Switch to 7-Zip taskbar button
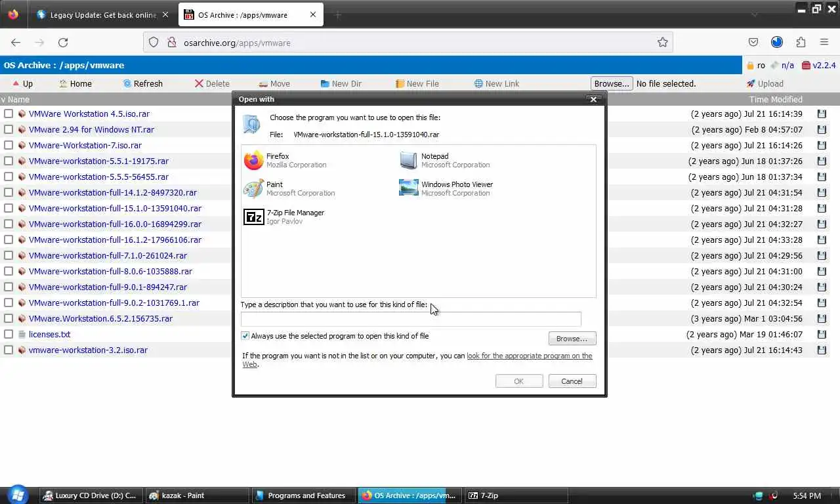This screenshot has height=504, width=840. pos(515,495)
